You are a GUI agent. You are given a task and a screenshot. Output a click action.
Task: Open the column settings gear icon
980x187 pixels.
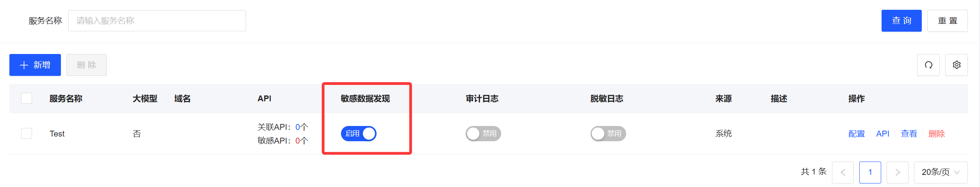point(956,65)
